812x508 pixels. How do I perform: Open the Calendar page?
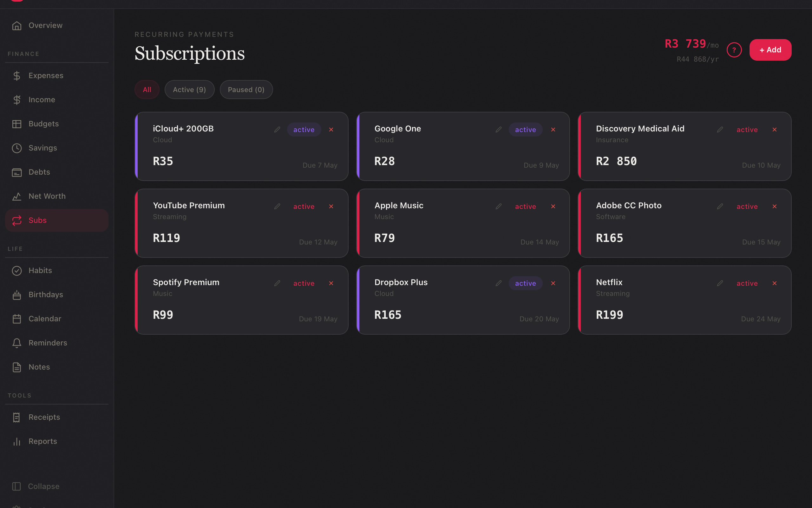(x=57, y=319)
